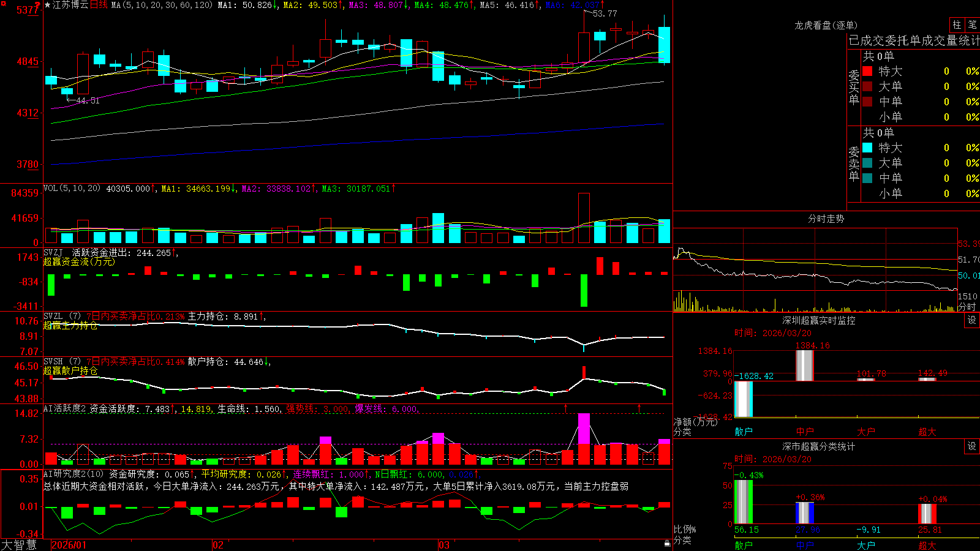980x551 pixels.
Task: Click the 散户 bar in 深圳超赢实时监控
Action: coord(744,399)
